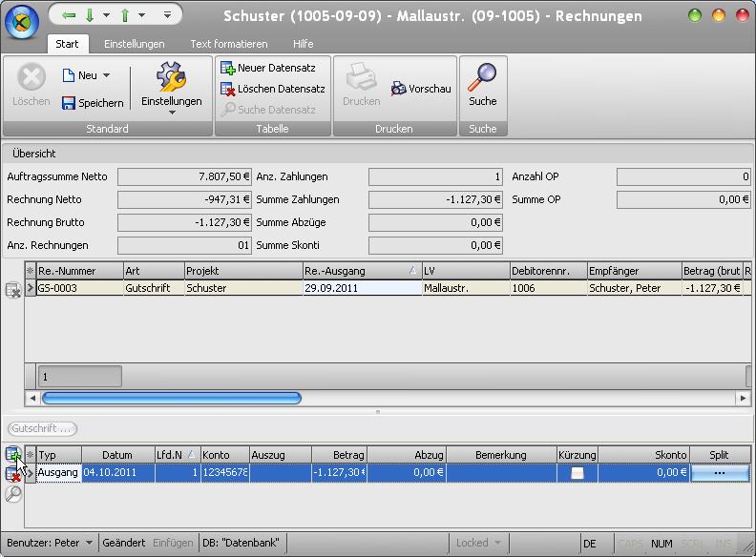Click the Debitorennr. column header
Screen dimensions: 756x557
(x=548, y=271)
